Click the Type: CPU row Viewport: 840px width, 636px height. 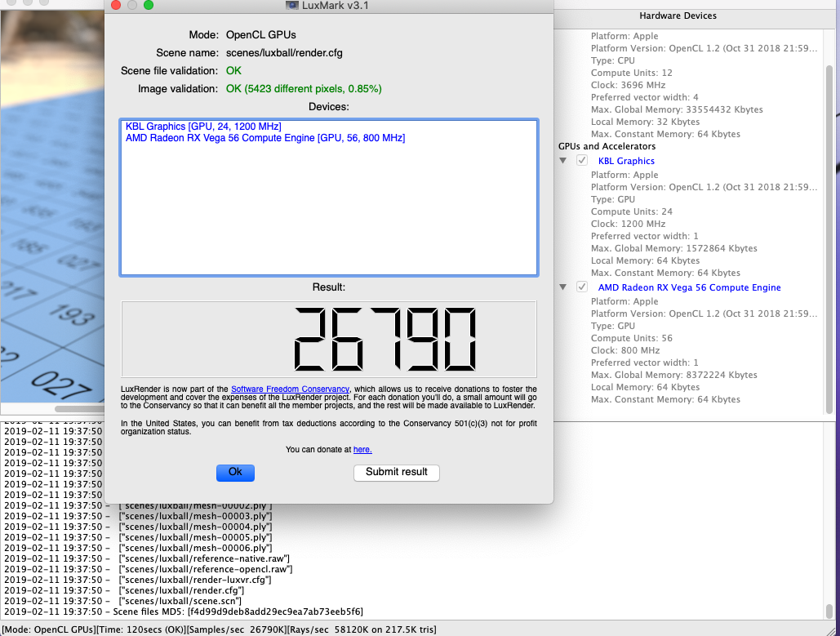tap(613, 60)
